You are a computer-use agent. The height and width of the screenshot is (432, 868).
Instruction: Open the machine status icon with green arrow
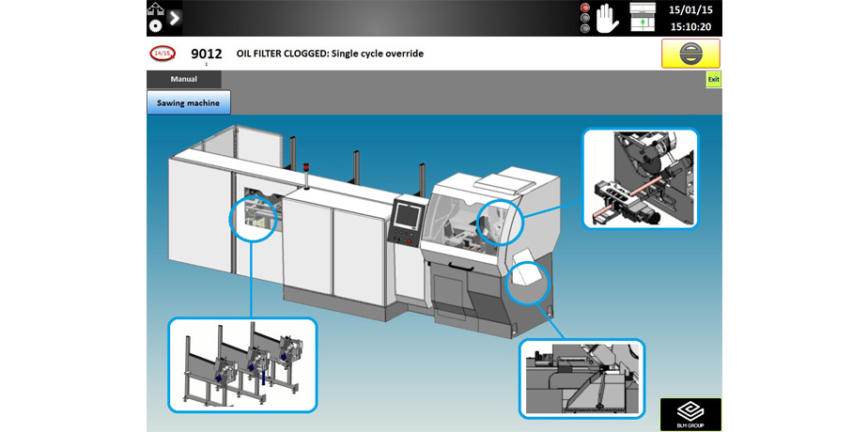click(x=642, y=18)
